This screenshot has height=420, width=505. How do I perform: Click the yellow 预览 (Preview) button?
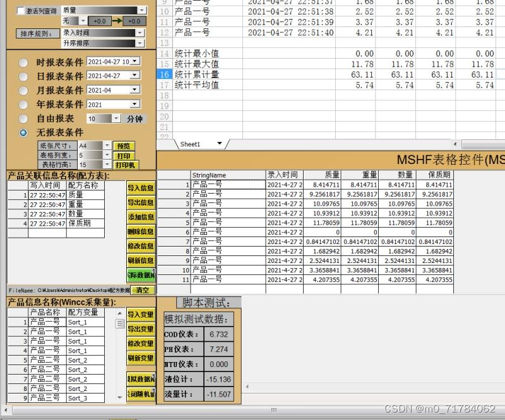(124, 145)
